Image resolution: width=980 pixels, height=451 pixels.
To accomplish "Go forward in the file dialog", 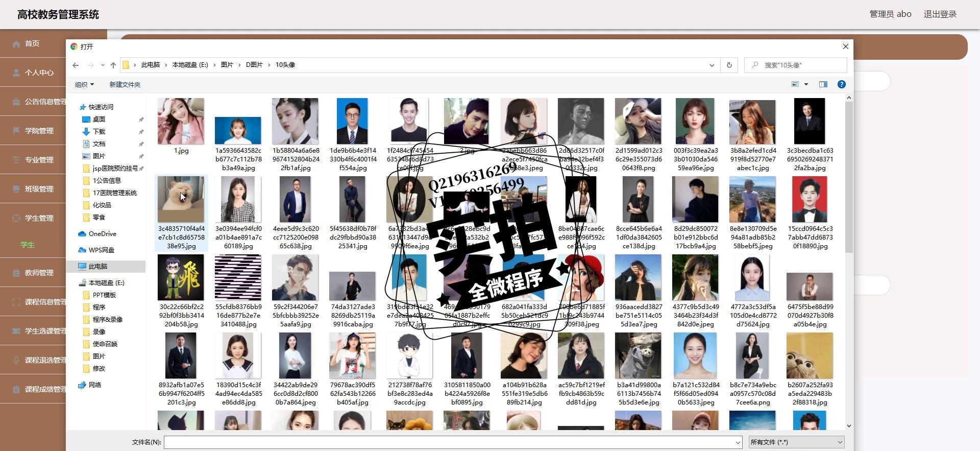I will click(90, 65).
